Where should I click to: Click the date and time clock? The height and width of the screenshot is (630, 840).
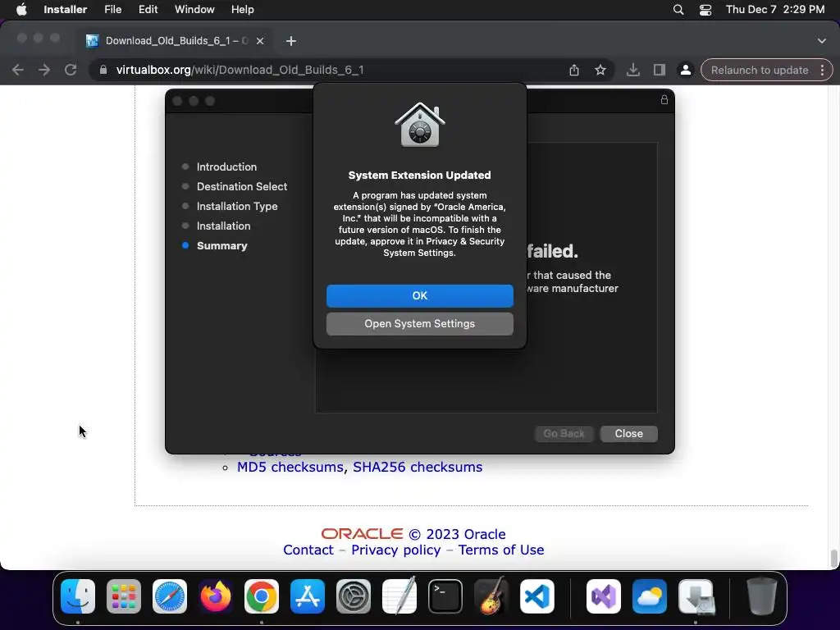[774, 10]
